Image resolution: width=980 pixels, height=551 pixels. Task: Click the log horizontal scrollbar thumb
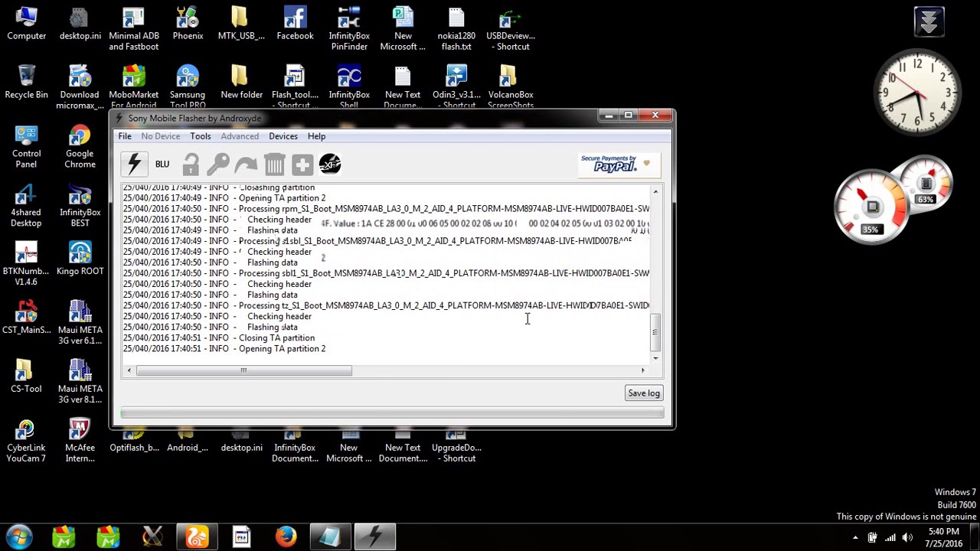click(x=243, y=370)
